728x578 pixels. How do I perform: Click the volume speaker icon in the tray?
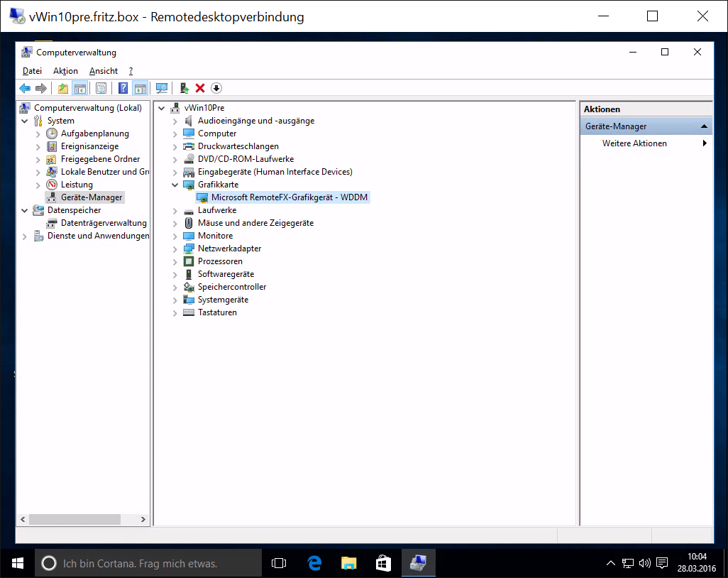pyautogui.click(x=645, y=563)
